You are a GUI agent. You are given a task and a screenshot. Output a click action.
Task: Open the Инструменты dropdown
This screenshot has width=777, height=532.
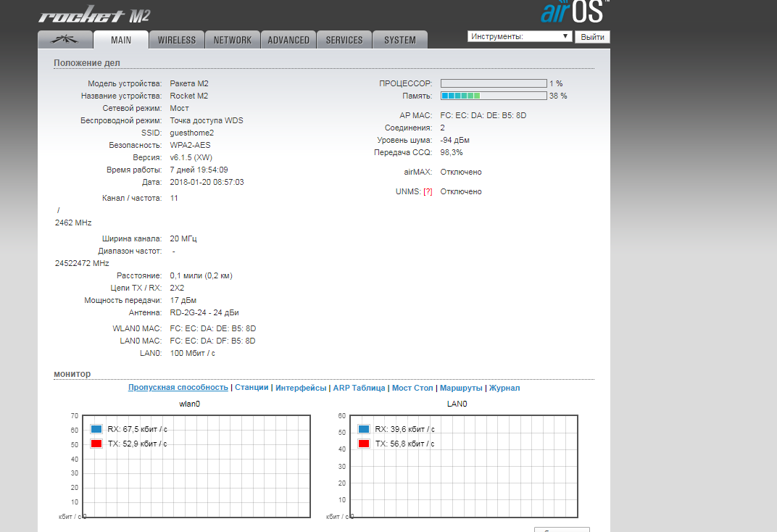click(x=520, y=37)
